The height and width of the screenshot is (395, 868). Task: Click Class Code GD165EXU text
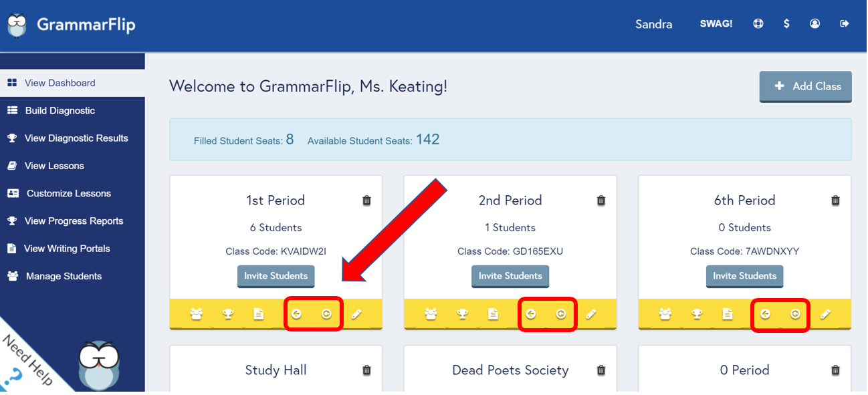pyautogui.click(x=510, y=251)
